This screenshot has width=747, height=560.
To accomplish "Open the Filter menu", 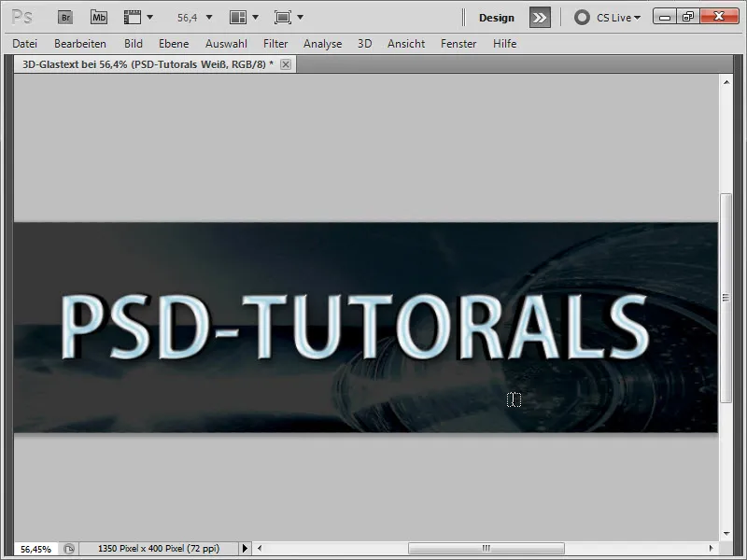I will coord(275,44).
